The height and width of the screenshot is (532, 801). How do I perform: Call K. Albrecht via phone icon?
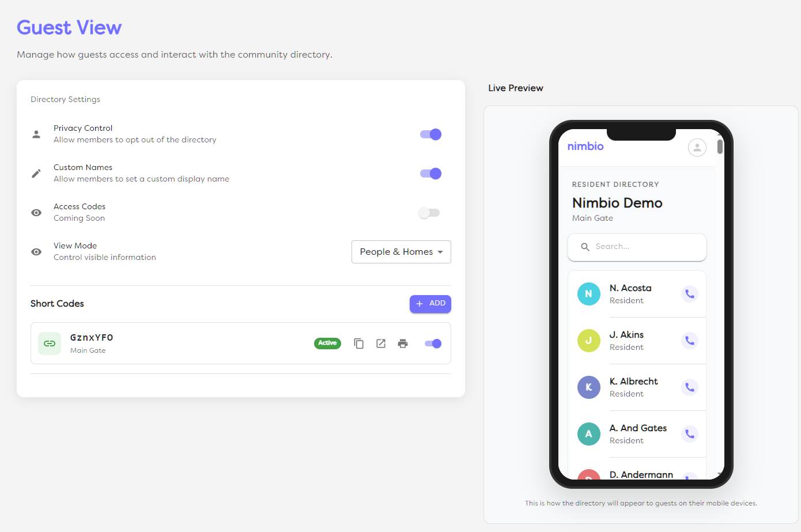click(690, 387)
